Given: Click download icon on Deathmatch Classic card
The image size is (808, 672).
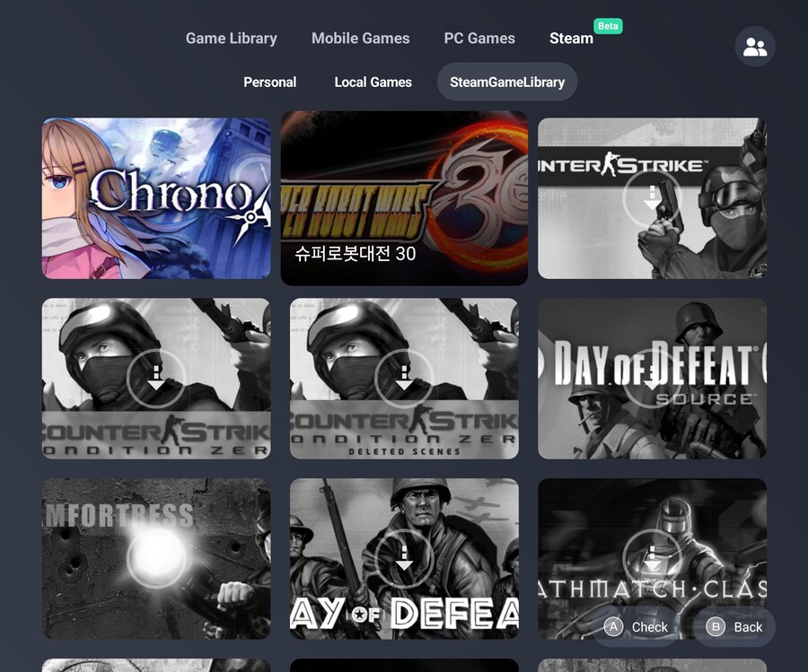Looking at the screenshot, I should pyautogui.click(x=652, y=559).
